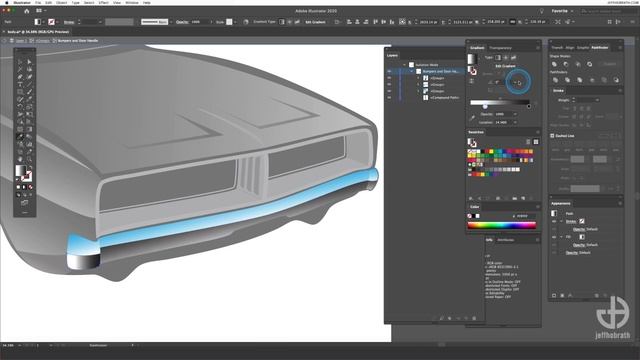The width and height of the screenshot is (640, 360).
Task: Click Reverse Gradient icon in Gradient panel
Action: [x=472, y=81]
